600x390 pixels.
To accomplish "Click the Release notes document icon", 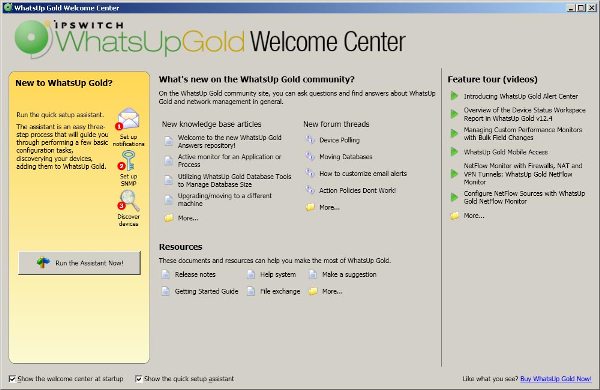I will click(x=165, y=274).
